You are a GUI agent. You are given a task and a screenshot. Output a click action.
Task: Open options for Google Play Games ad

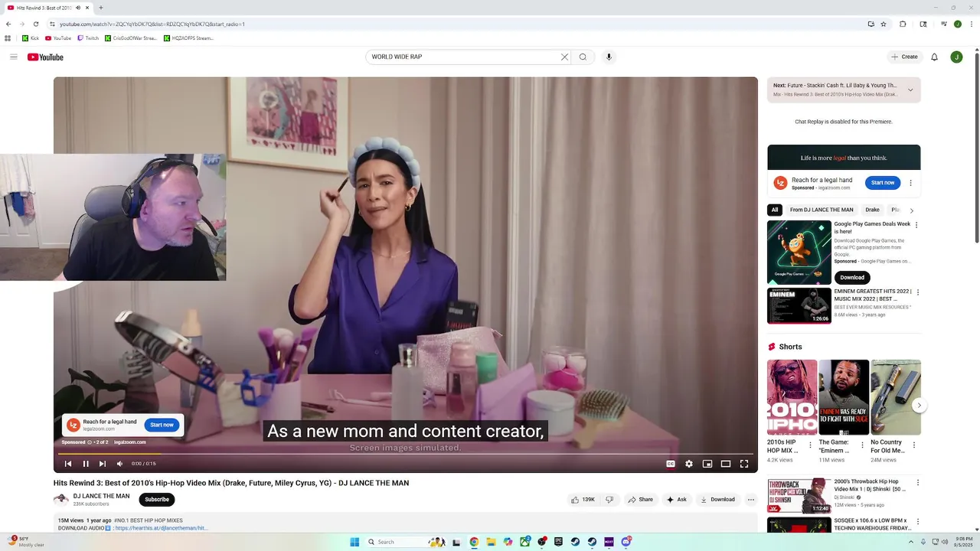coord(916,225)
